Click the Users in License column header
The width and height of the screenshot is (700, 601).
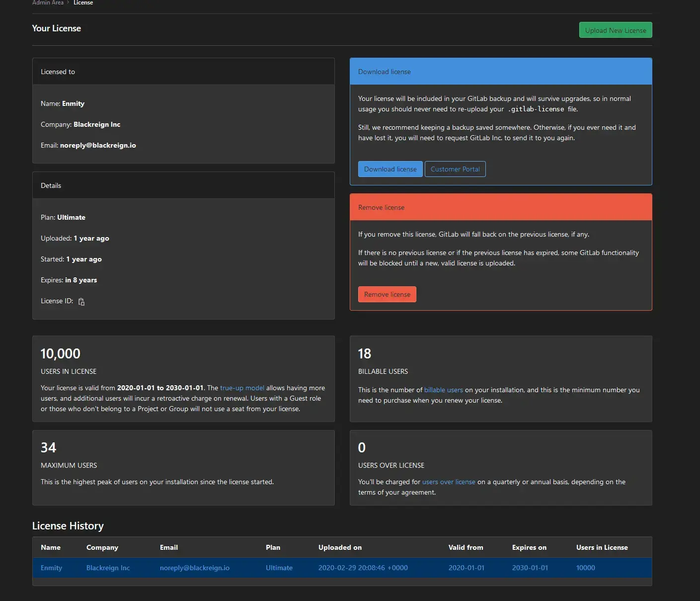coord(602,547)
